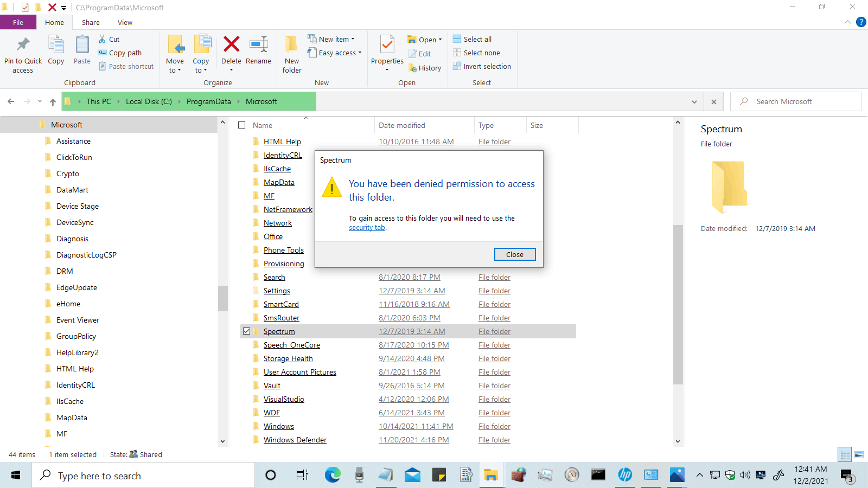Open the Recent locations dropdown arrow
Screen dimensions: 868x488
[40, 101]
